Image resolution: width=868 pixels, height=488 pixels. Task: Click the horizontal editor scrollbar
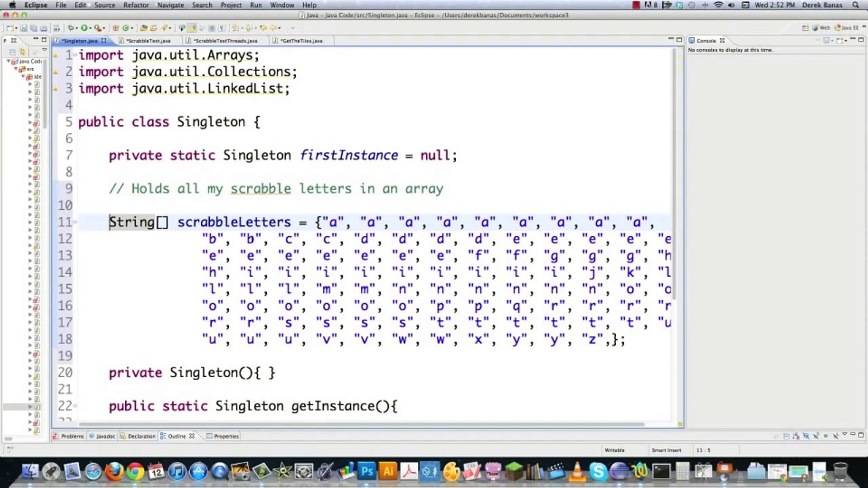pyautogui.click(x=362, y=424)
